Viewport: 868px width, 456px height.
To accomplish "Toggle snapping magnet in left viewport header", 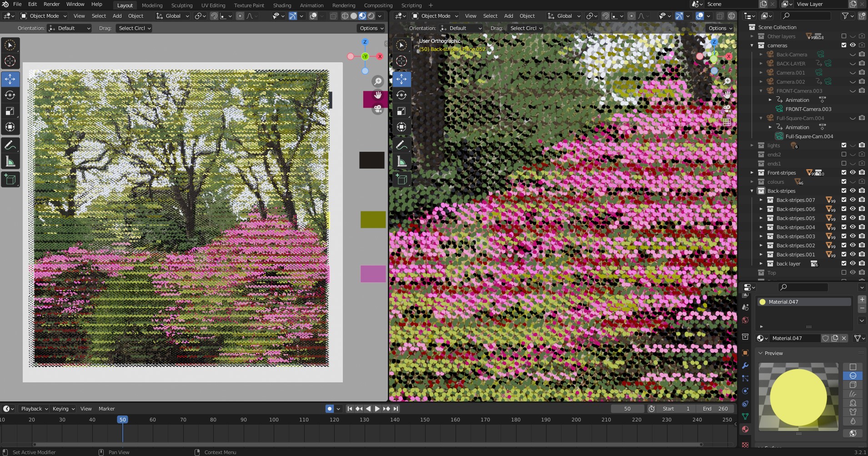I will click(214, 16).
